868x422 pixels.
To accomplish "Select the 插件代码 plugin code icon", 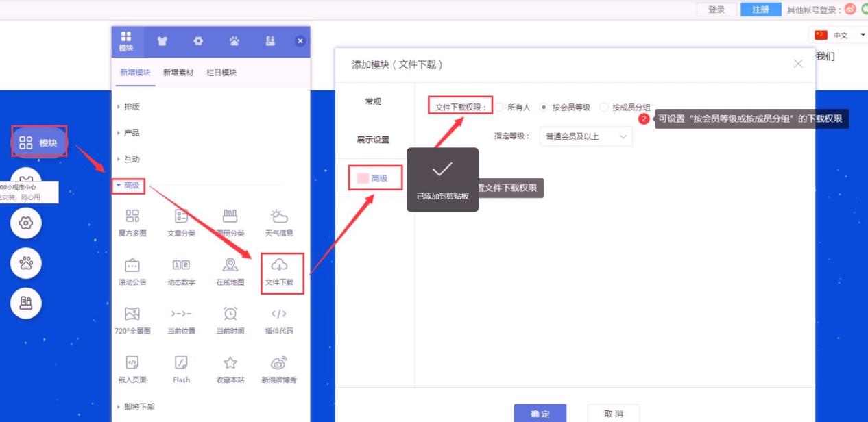I will click(x=279, y=314).
